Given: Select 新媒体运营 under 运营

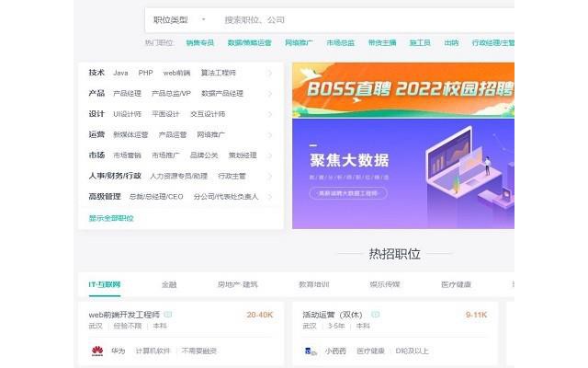Looking at the screenshot, I should 130,135.
